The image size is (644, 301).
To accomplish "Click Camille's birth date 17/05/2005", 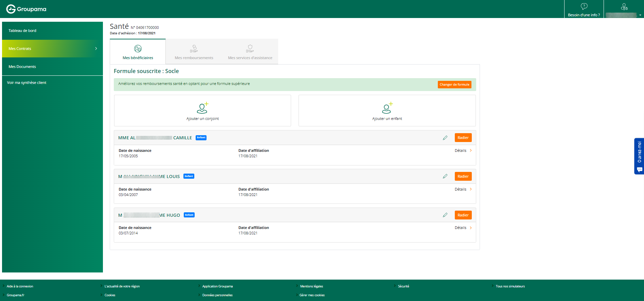I will [128, 156].
